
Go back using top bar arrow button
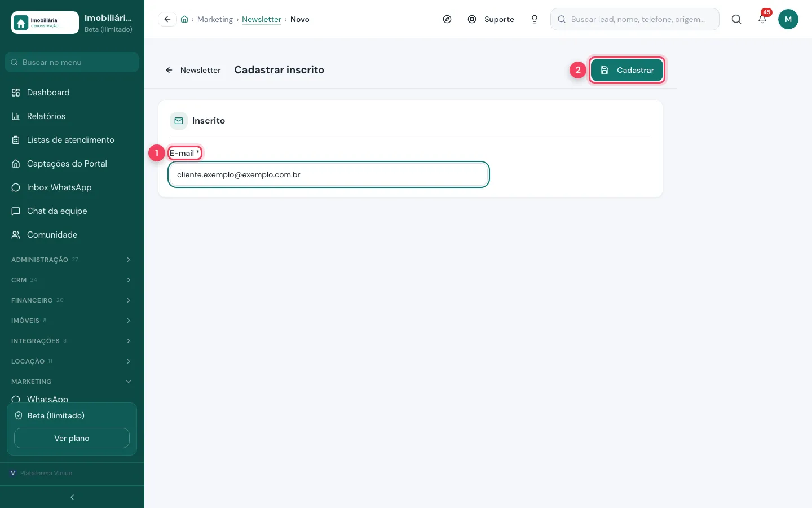coord(167,19)
